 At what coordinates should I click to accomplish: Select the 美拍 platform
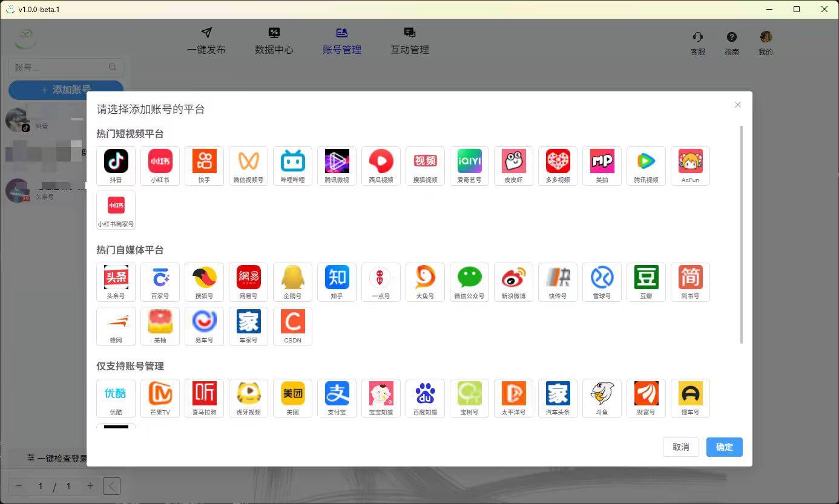coord(602,166)
